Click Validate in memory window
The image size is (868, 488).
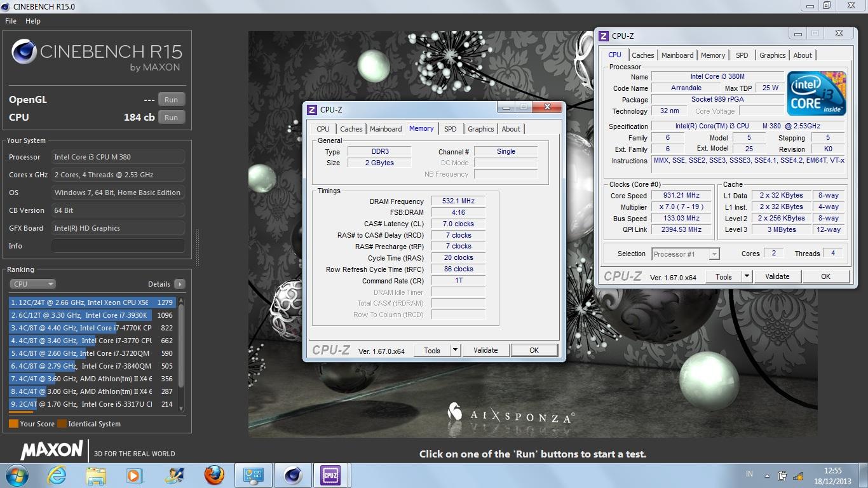(x=486, y=350)
